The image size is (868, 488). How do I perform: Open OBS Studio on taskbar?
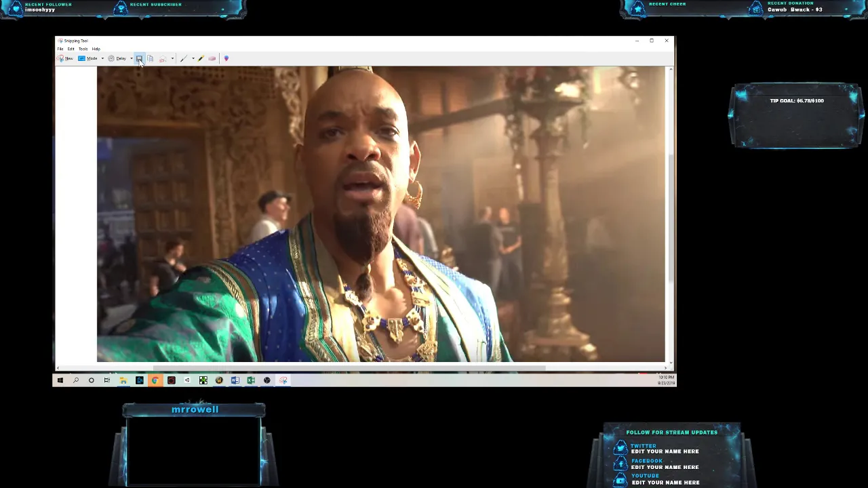[x=267, y=380]
